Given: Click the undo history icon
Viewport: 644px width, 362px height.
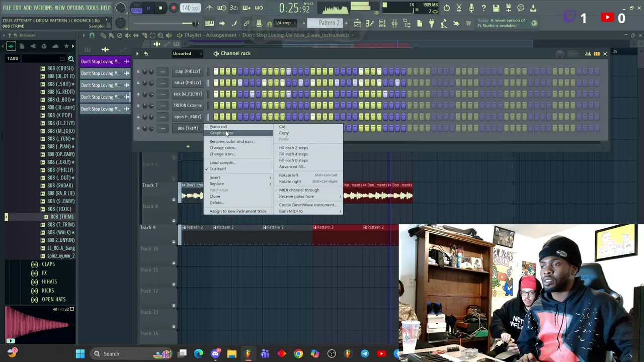Looking at the screenshot, I should point(447,8).
